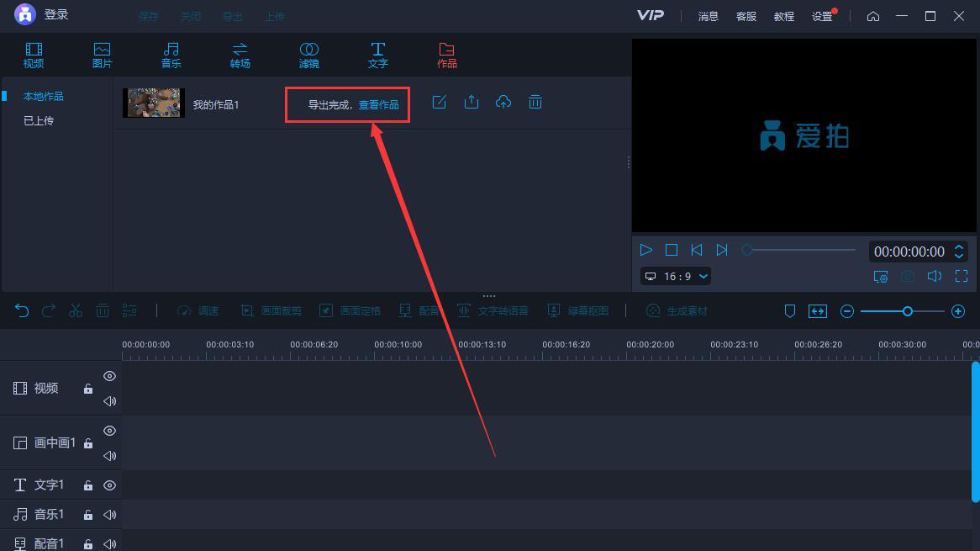The image size is (980, 551).
Task: Select 本地作品 in the sidebar
Action: [x=43, y=96]
